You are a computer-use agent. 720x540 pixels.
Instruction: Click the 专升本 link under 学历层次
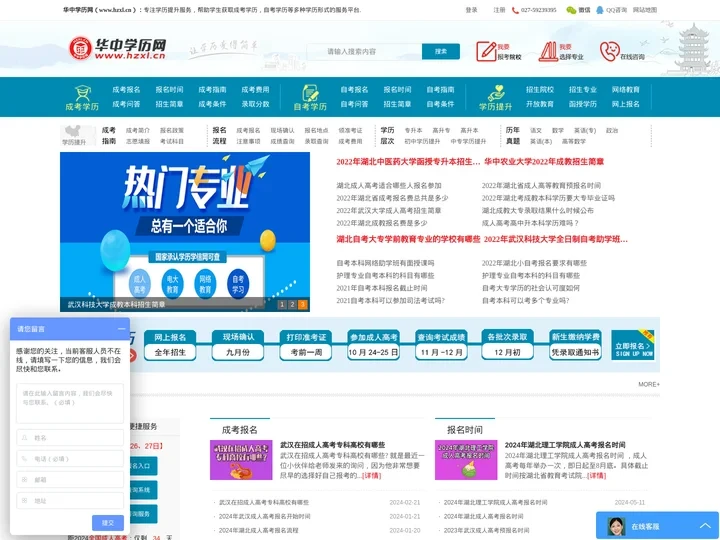(x=413, y=130)
